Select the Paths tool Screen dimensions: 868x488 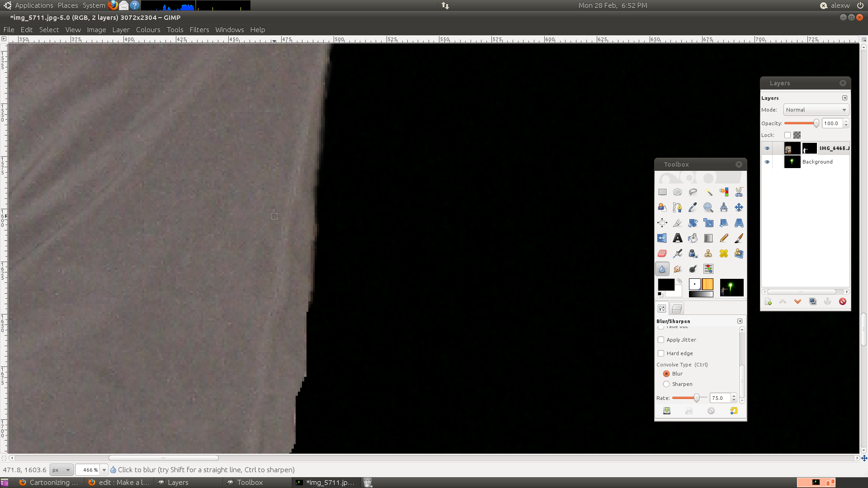click(677, 207)
